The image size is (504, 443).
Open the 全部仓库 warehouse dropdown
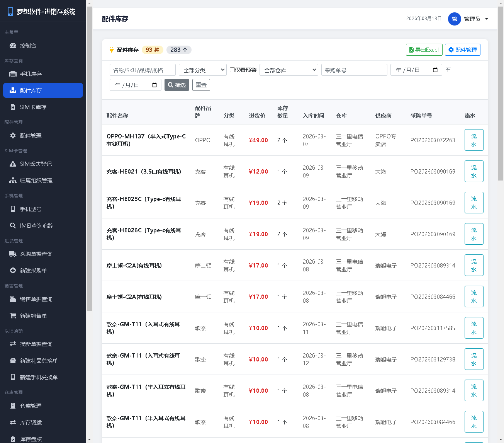[288, 70]
